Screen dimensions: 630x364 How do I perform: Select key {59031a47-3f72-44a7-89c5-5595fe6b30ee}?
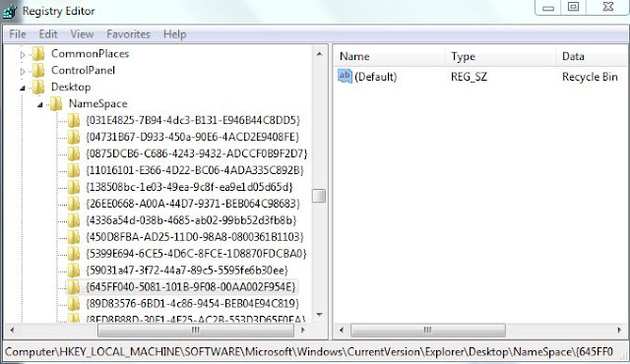(187, 271)
